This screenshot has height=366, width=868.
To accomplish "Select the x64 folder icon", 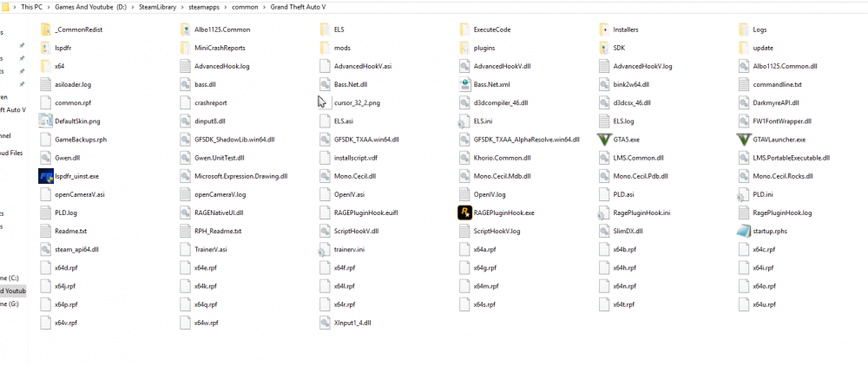I will (x=45, y=66).
